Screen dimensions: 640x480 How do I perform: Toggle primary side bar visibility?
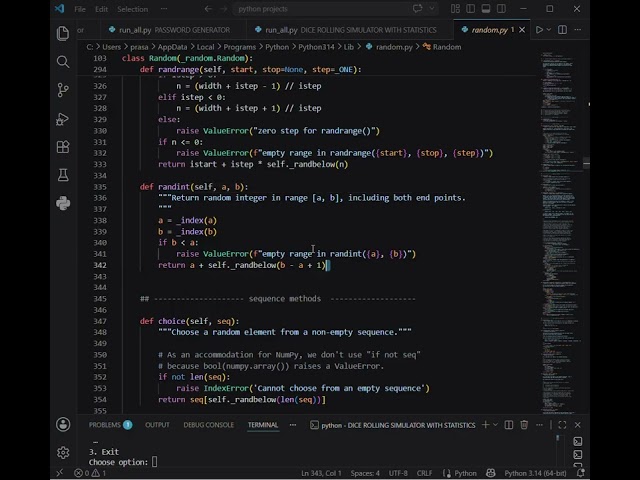pos(471,9)
